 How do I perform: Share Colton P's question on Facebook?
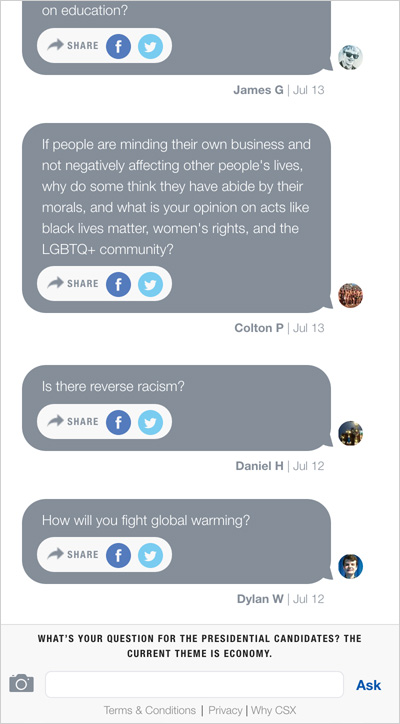[x=118, y=284]
